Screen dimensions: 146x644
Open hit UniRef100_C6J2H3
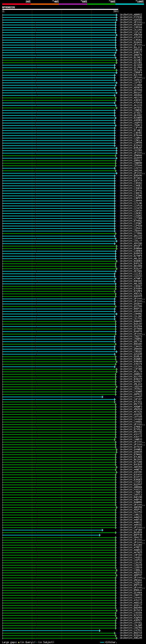[131, 30]
